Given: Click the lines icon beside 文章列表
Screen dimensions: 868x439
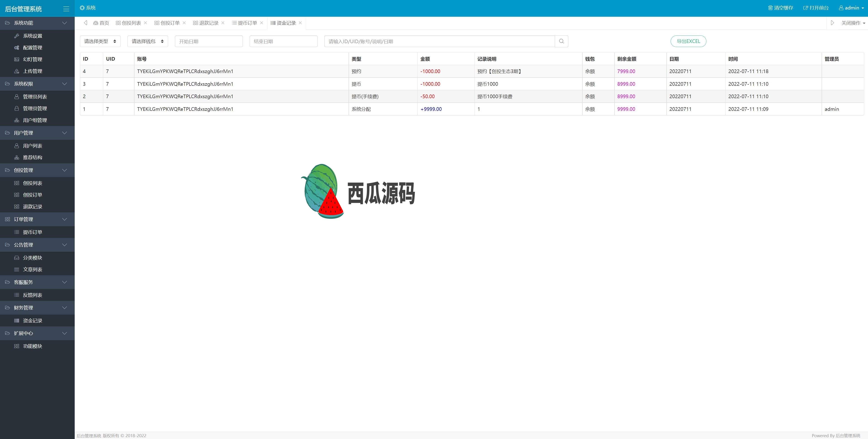Looking at the screenshot, I should [x=17, y=270].
